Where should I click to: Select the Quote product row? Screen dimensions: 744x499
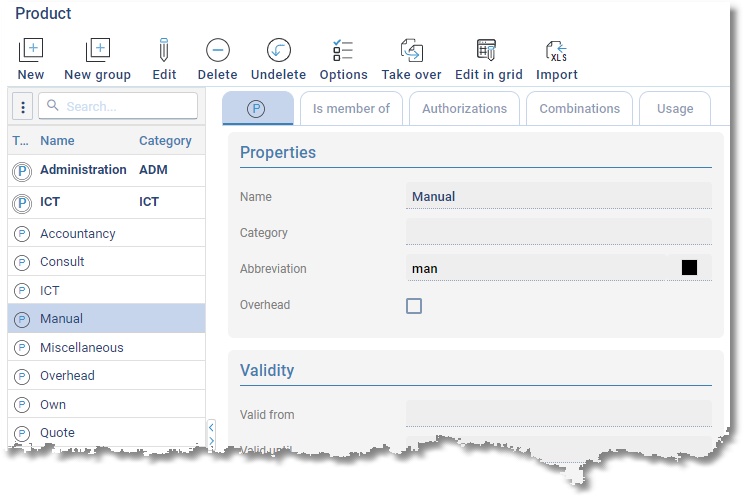coord(106,433)
